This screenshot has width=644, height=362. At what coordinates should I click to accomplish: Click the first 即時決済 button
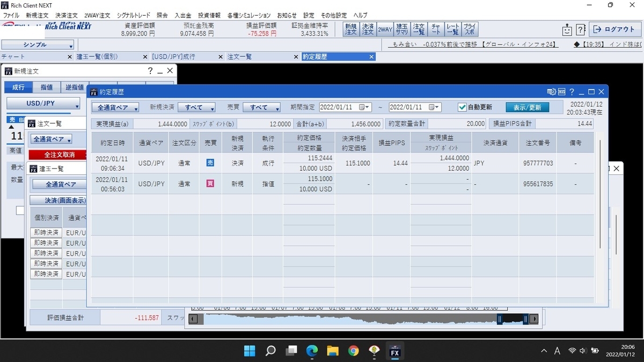pos(46,233)
